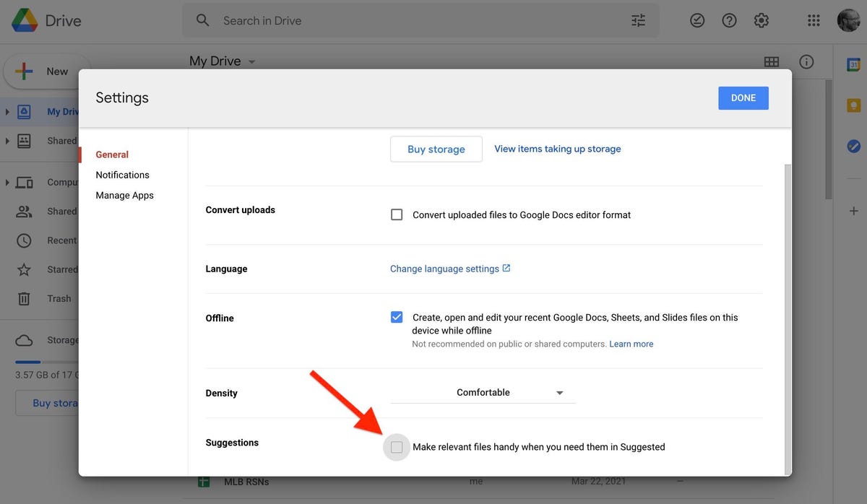Click Buy storage button in sidebar
867x504 pixels.
[x=48, y=403]
